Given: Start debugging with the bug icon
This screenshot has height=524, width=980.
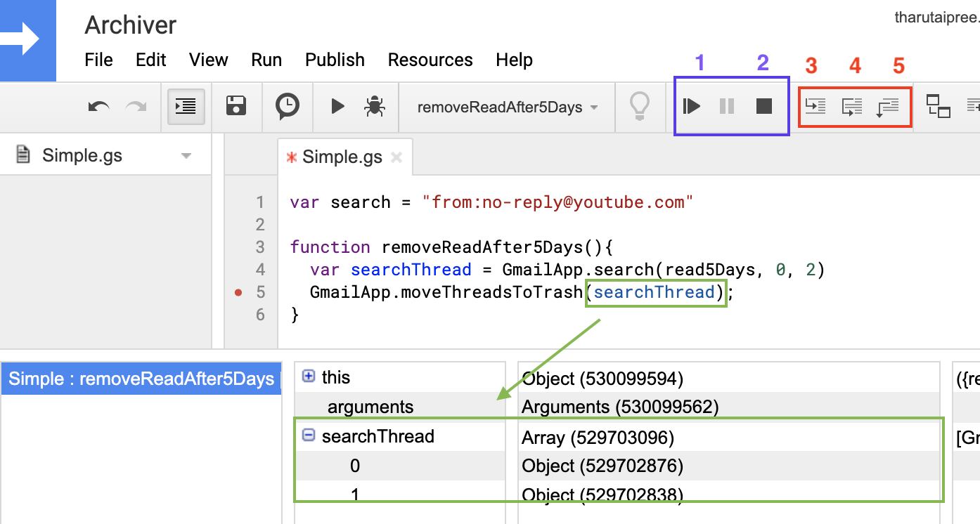Looking at the screenshot, I should [373, 107].
